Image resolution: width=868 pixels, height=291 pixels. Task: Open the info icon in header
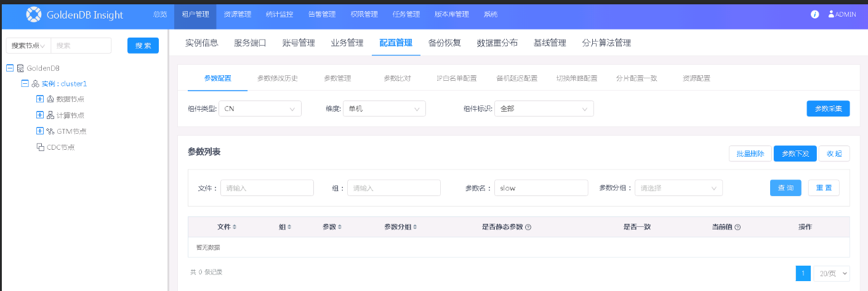[x=815, y=14]
